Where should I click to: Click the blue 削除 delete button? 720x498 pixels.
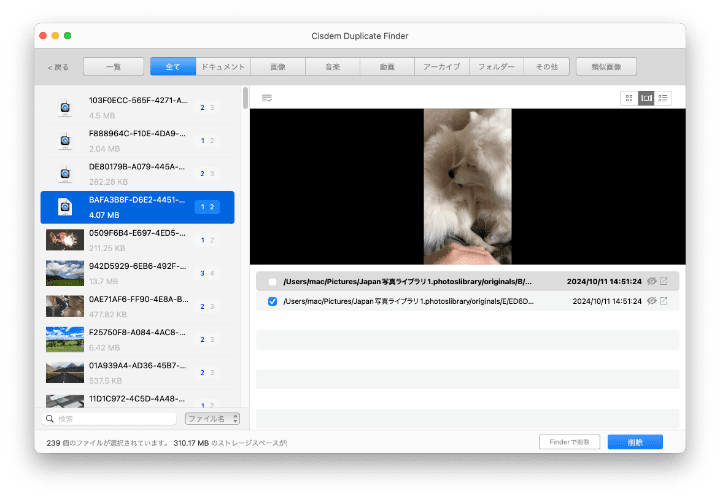click(634, 442)
